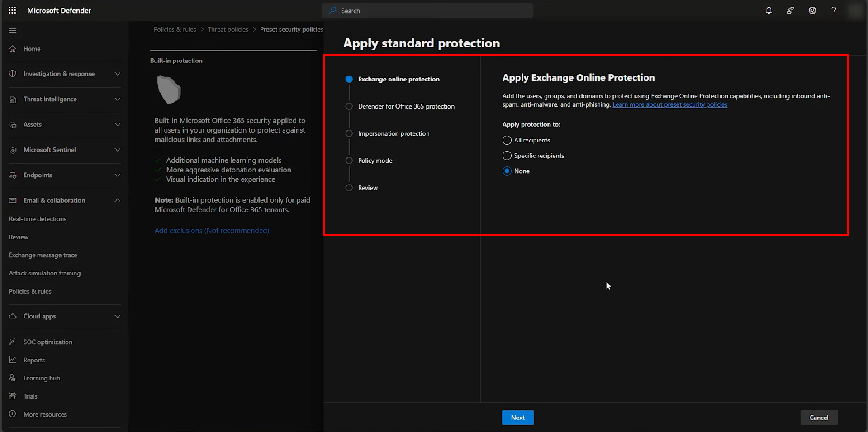The width and height of the screenshot is (868, 432).
Task: Open the community/feedback icon in header
Action: (x=790, y=10)
